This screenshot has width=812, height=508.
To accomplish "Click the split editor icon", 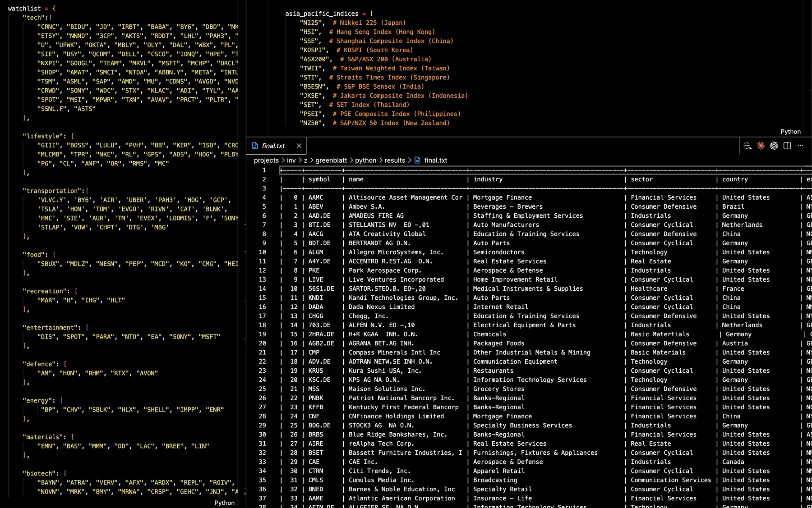I will click(x=787, y=146).
